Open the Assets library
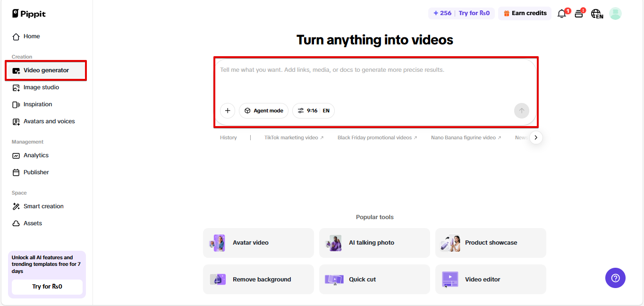The height and width of the screenshot is (306, 644). click(33, 223)
